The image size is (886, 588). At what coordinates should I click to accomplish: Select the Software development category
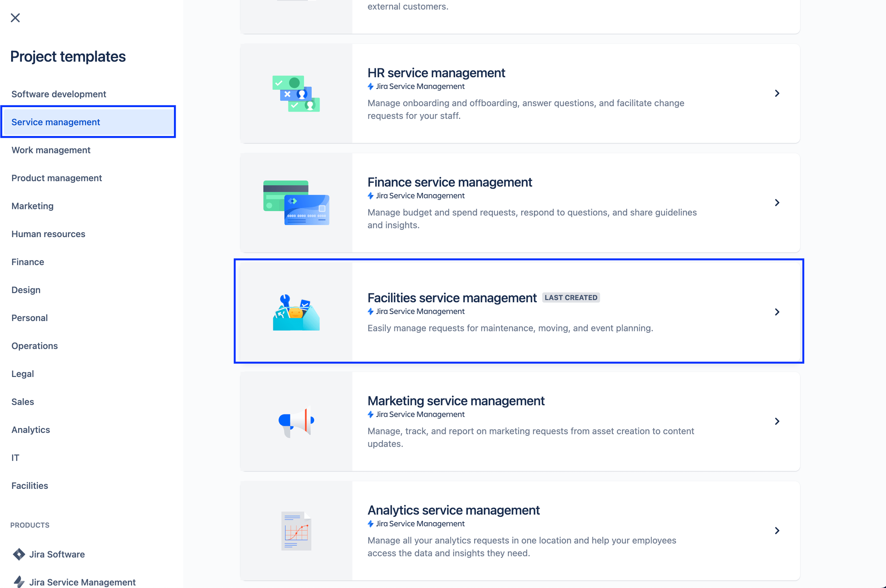point(58,94)
